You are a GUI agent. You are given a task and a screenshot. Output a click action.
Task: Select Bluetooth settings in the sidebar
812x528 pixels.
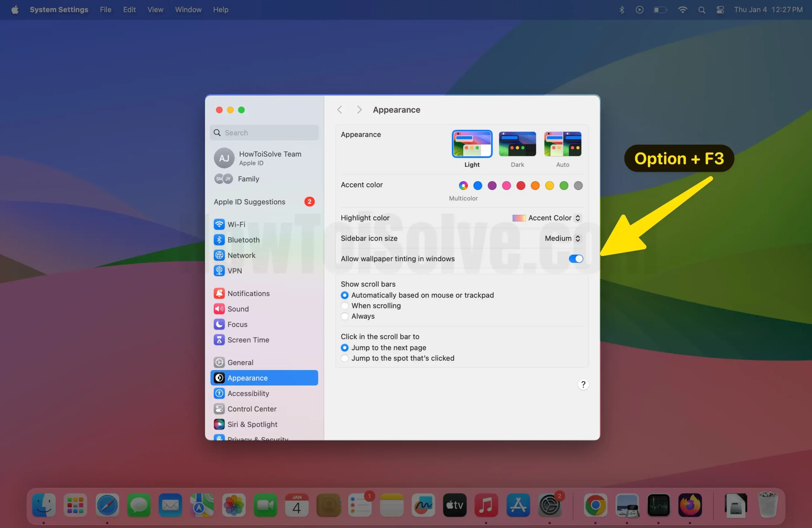click(x=243, y=240)
